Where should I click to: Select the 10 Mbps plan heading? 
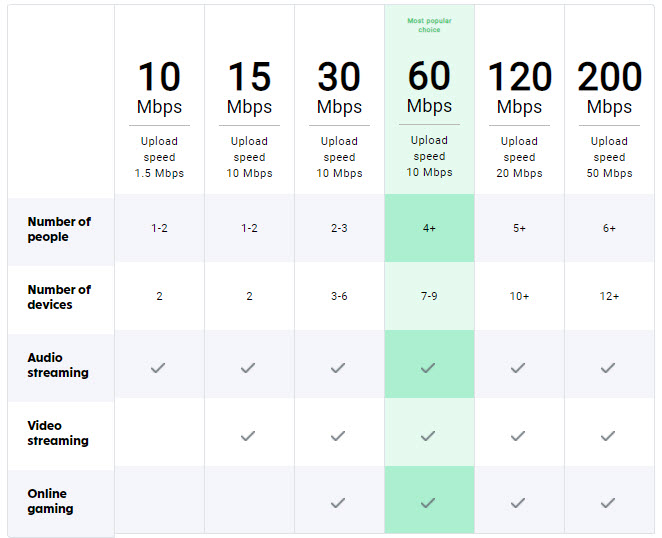click(159, 86)
